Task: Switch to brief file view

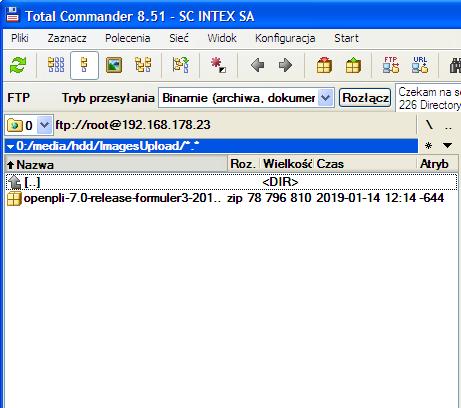Action: coord(56,65)
